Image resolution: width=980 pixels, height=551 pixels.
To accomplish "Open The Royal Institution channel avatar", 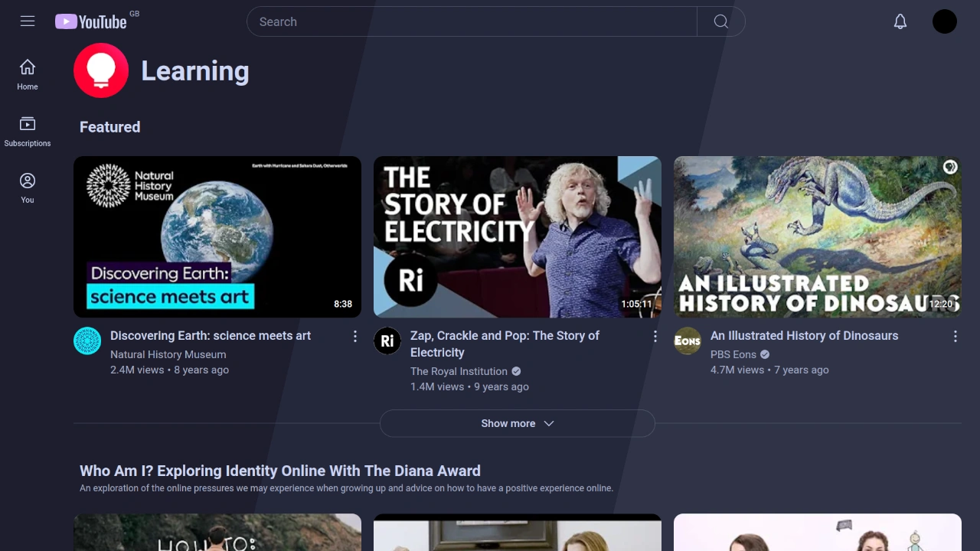I will [x=387, y=341].
